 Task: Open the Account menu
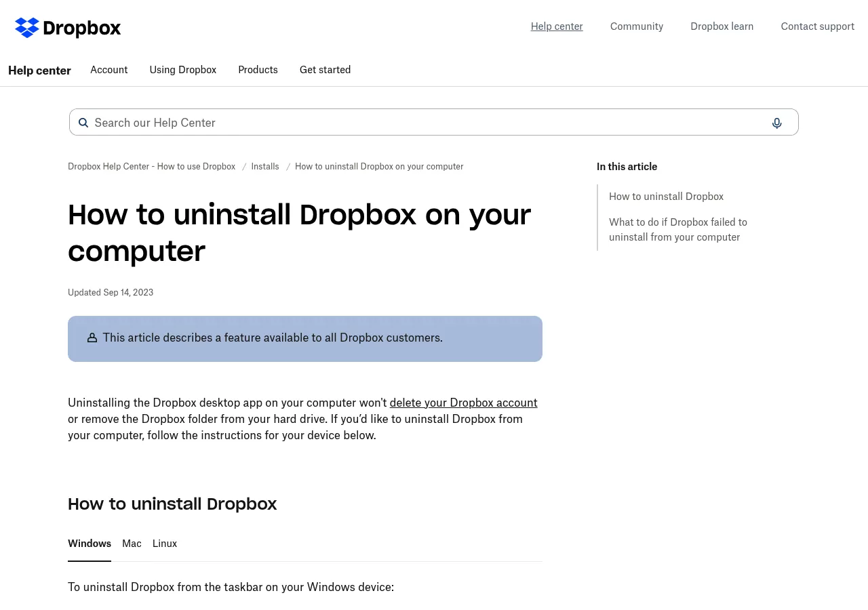[x=109, y=70]
